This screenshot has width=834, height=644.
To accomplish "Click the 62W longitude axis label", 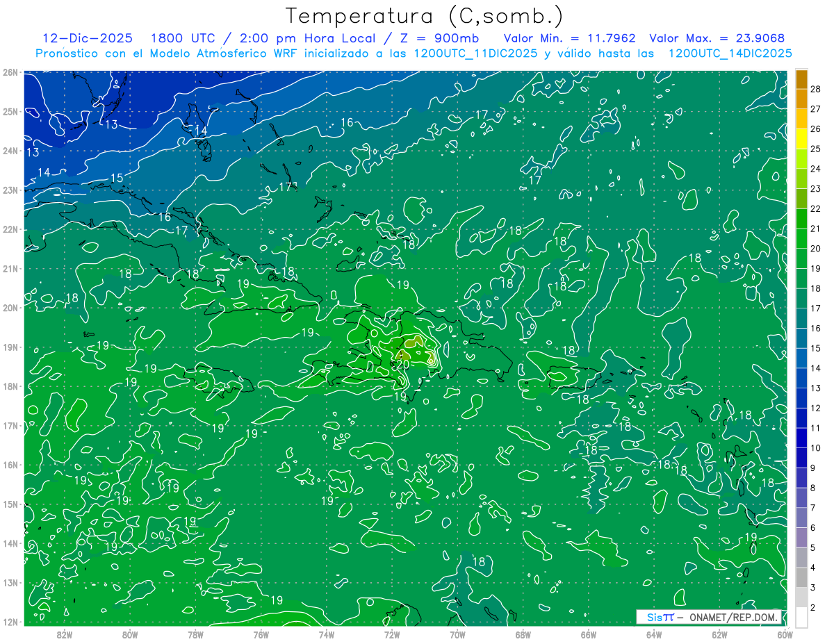I will tap(719, 634).
